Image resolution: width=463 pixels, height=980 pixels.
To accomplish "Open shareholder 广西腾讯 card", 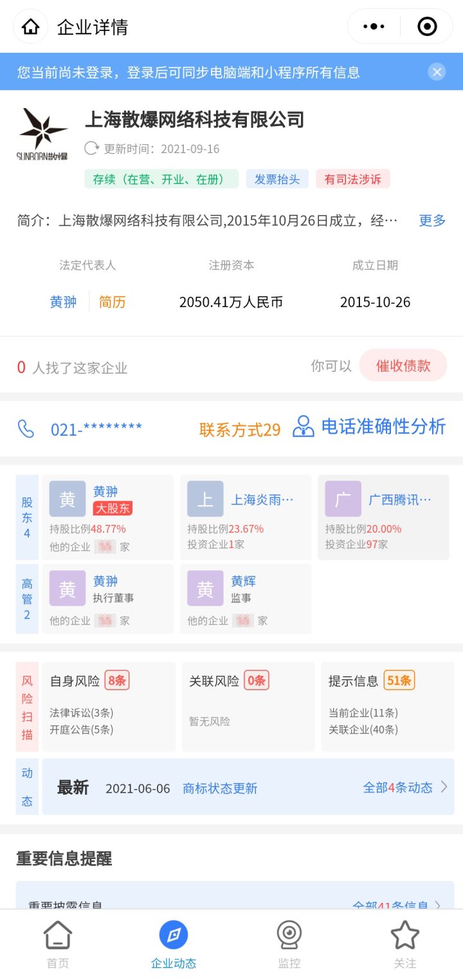I will coord(383,517).
